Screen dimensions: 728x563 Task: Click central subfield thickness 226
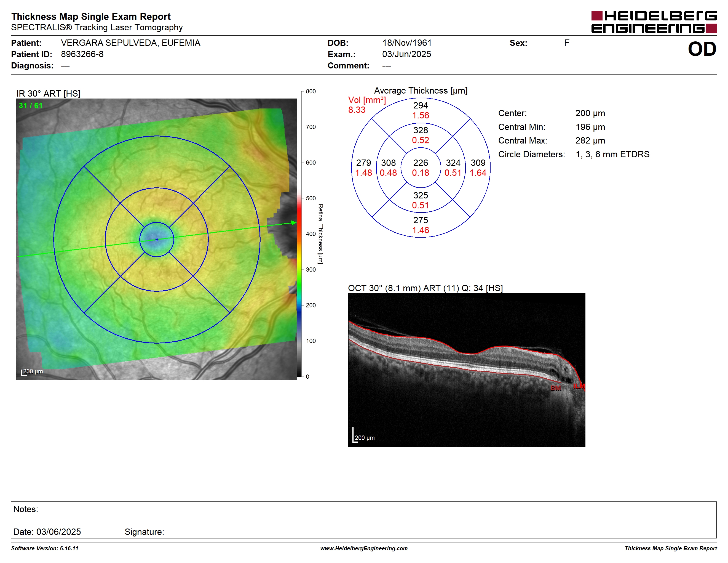click(x=421, y=163)
